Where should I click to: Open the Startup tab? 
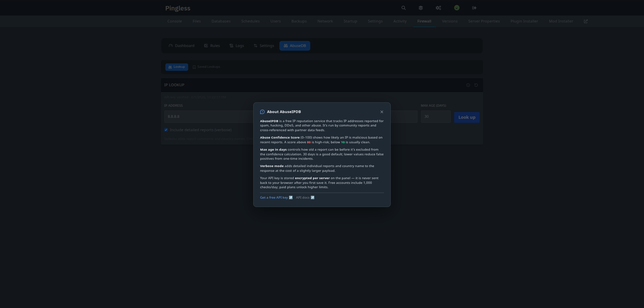point(351,21)
